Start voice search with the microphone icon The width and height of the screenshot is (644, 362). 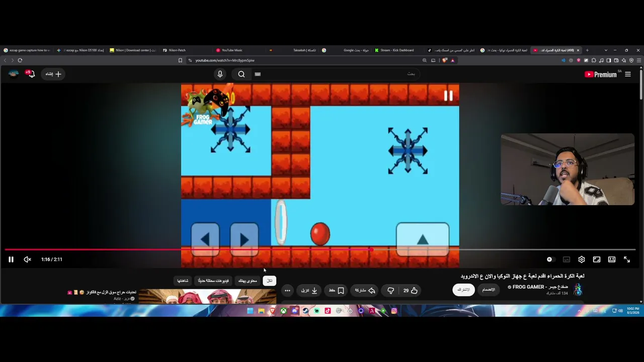tap(220, 74)
